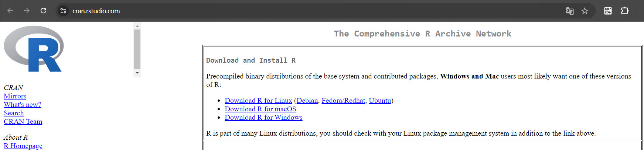This screenshot has width=644, height=150.
Task: Open Download R for Linux
Action: click(x=258, y=101)
